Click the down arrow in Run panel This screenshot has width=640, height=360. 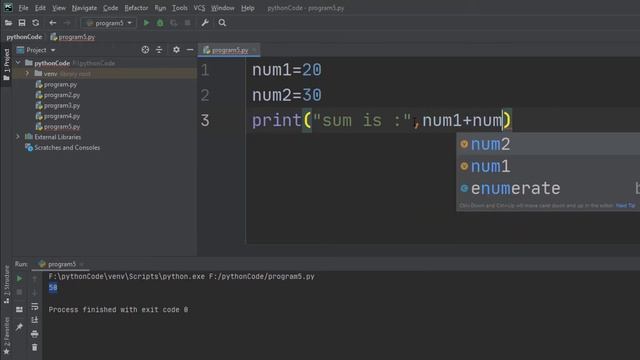[x=35, y=292]
